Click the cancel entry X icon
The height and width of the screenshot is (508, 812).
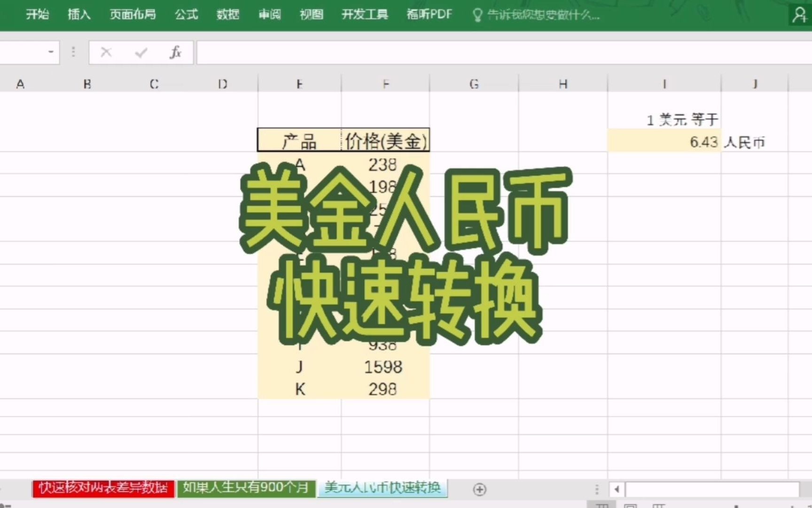click(106, 52)
